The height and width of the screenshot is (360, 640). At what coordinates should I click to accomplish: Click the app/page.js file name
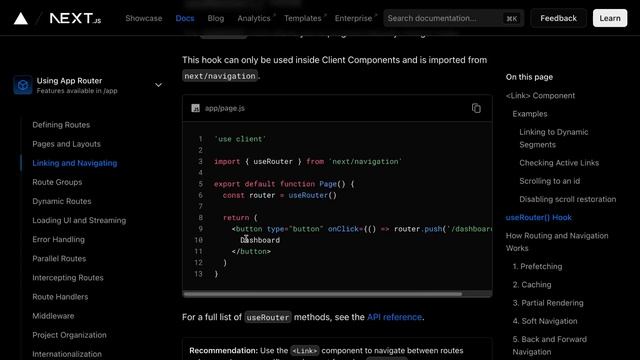click(x=224, y=108)
